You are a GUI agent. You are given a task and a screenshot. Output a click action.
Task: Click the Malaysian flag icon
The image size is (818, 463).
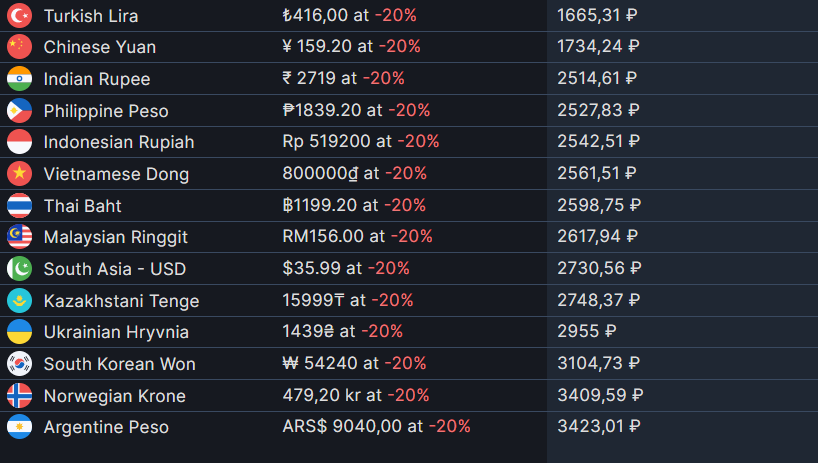click(x=19, y=237)
